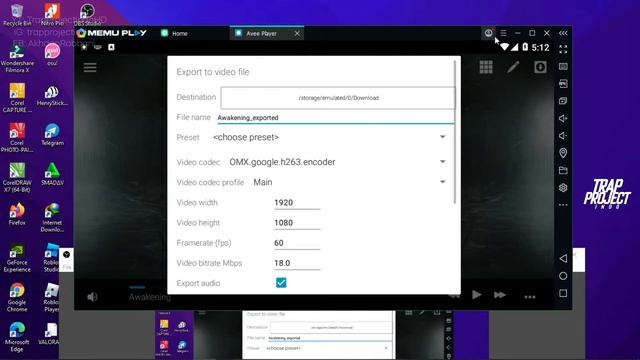The image size is (640, 360).
Task: Open MEmu GPS location icon
Action: 563,153
